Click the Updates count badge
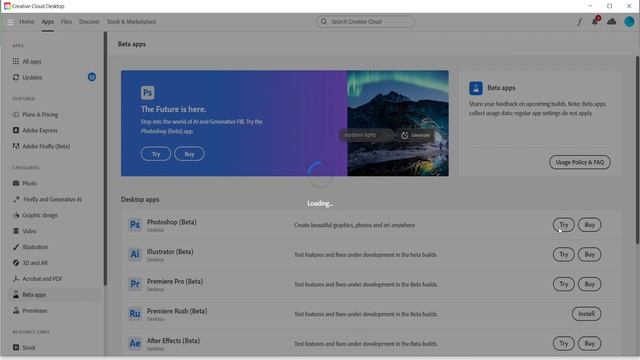Screen dimensions: 640x360 (92, 77)
